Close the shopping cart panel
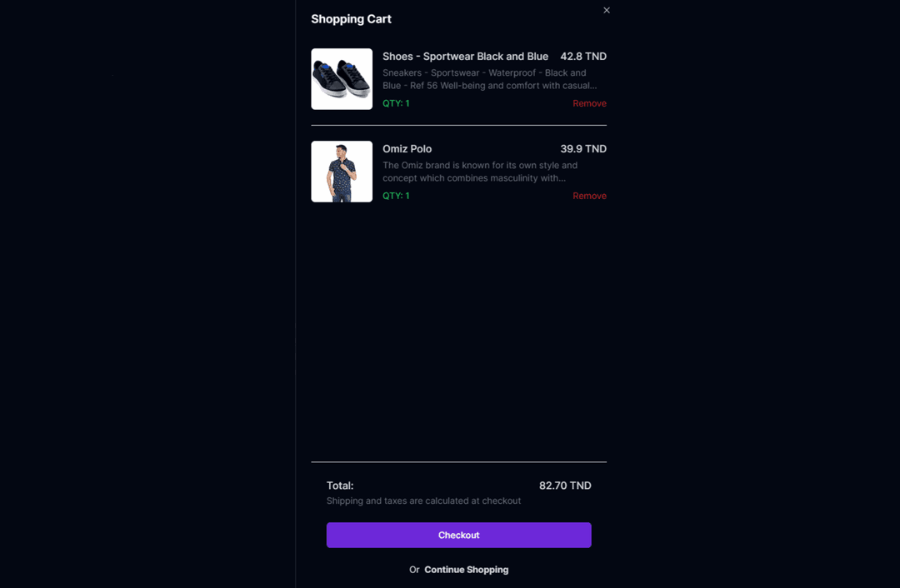The image size is (900, 588). coord(607,10)
